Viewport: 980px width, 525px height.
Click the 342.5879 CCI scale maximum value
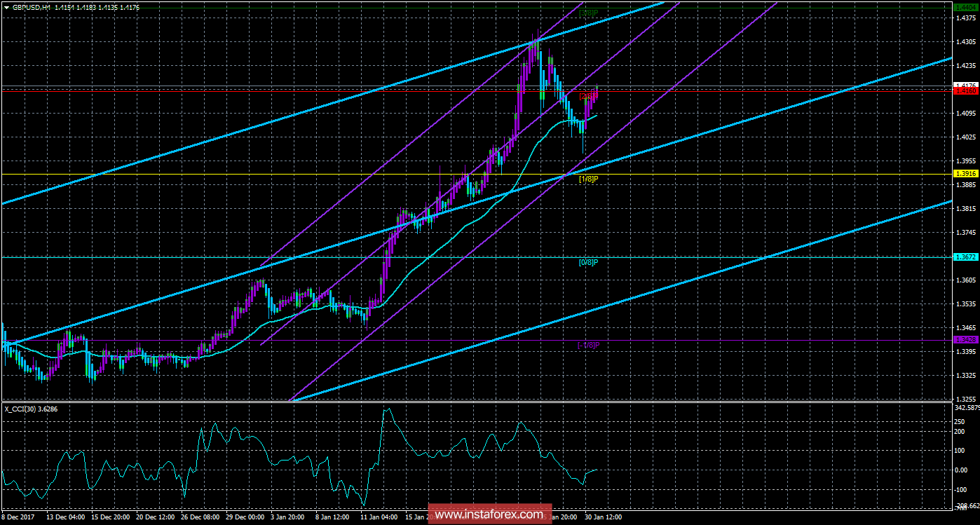pyautogui.click(x=966, y=407)
